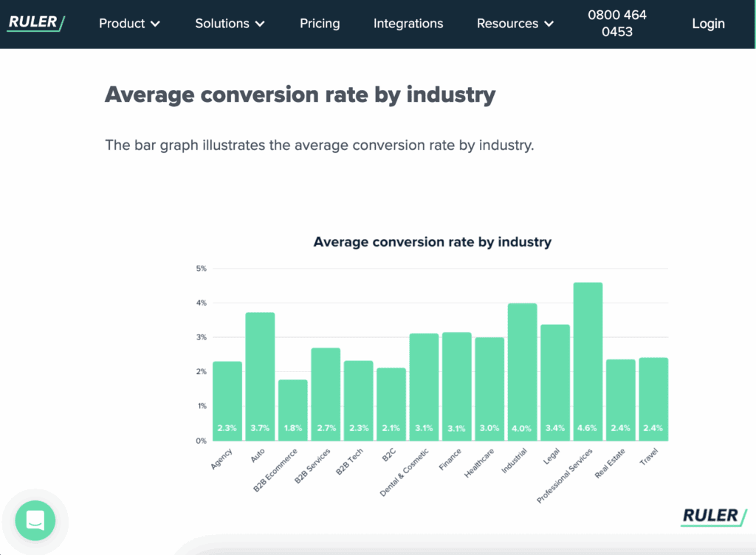This screenshot has height=555, width=756.
Task: Click the Healthcare bar showing 3.0%
Action: (x=489, y=389)
